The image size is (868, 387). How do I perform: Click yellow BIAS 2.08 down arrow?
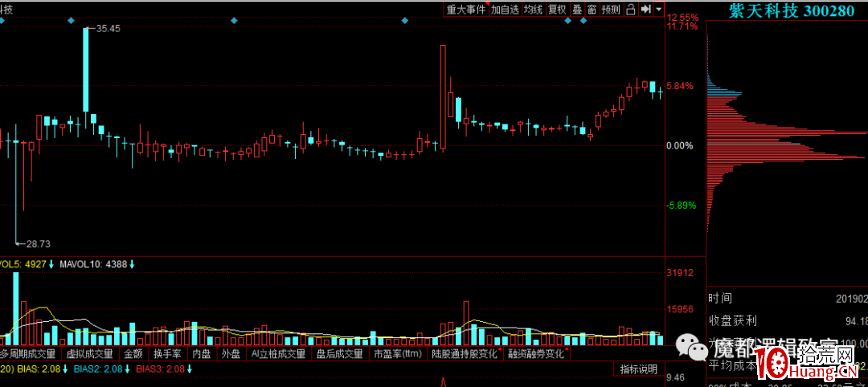point(65,369)
